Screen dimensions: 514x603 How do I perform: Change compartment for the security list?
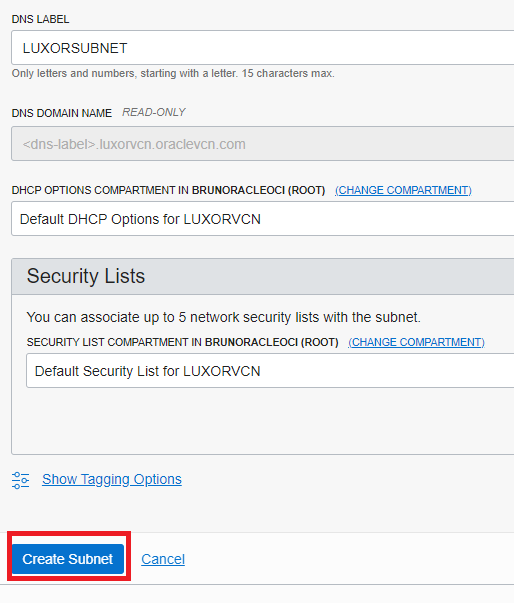tap(416, 342)
